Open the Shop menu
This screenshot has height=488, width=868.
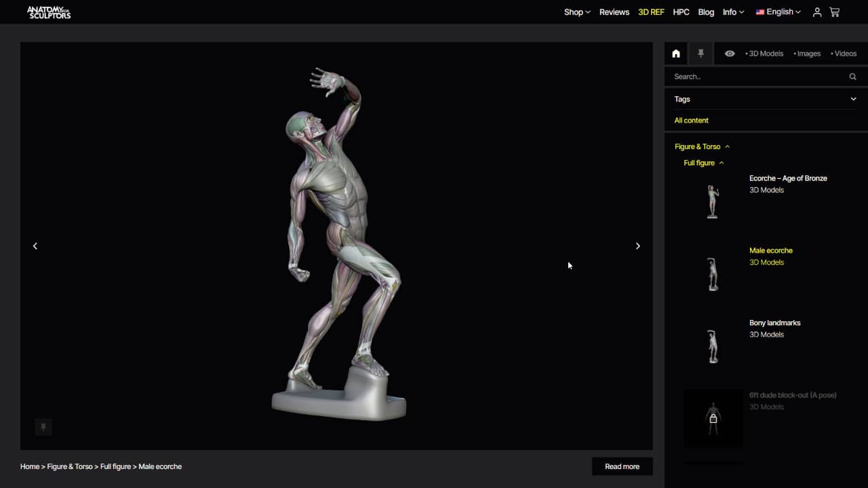coord(577,12)
